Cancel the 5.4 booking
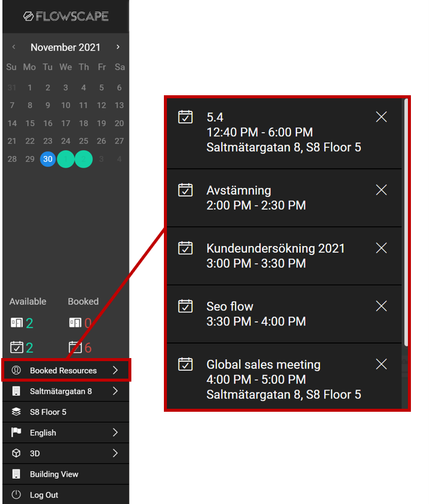Screen dimensions: 429x504 (381, 117)
